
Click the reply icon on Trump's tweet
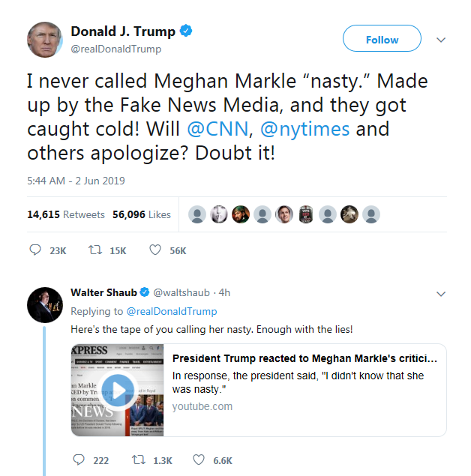(35, 250)
